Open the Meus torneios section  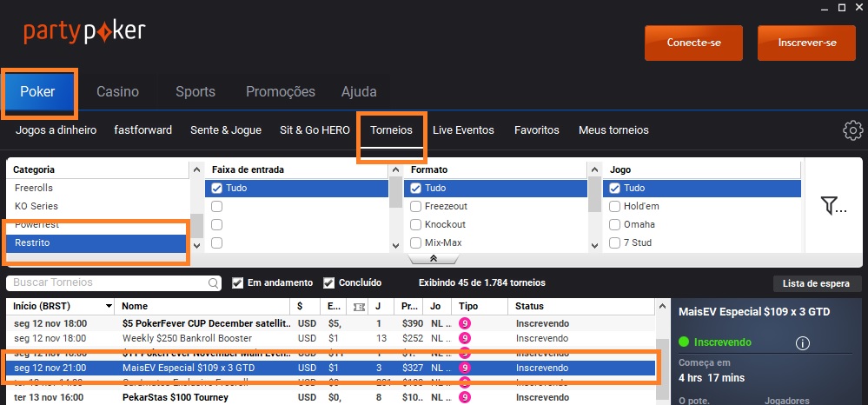coord(613,130)
